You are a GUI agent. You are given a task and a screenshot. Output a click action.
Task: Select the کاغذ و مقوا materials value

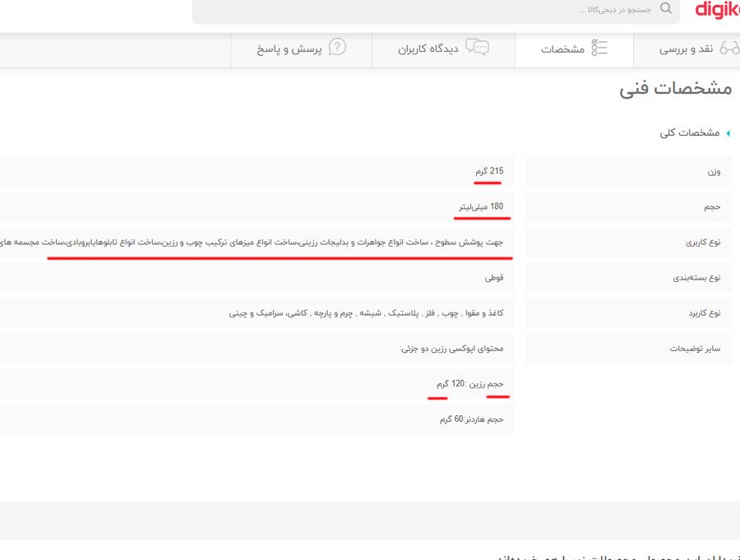click(366, 313)
